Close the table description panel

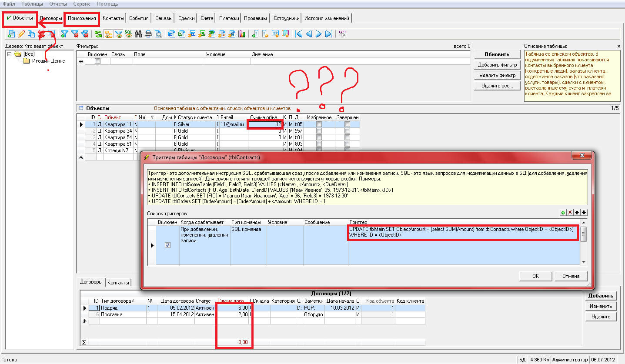pyautogui.click(x=619, y=46)
